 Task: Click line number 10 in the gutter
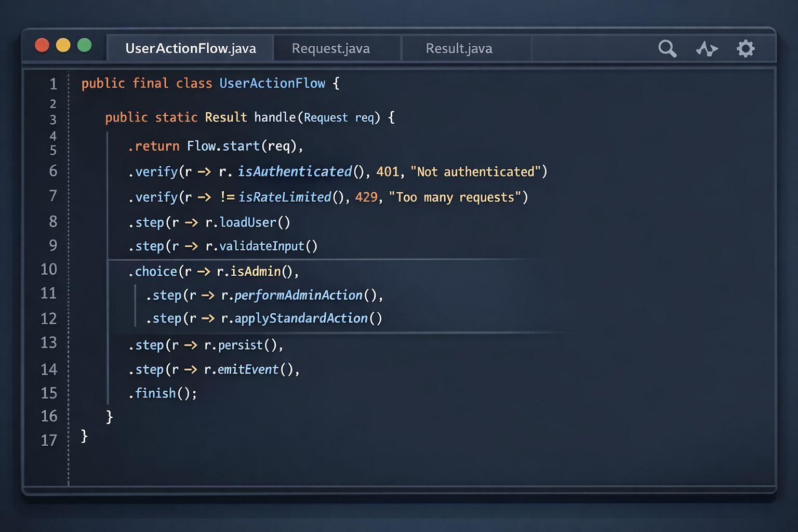click(x=49, y=269)
